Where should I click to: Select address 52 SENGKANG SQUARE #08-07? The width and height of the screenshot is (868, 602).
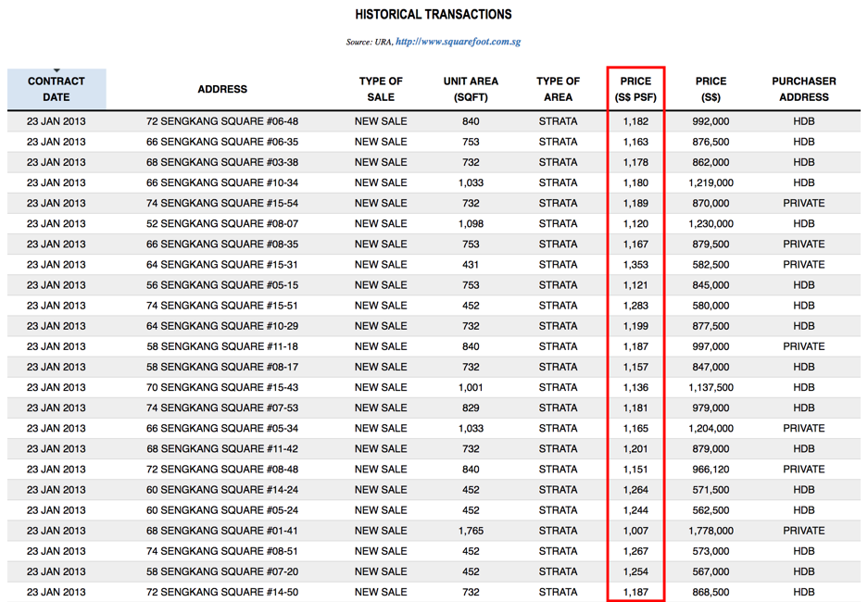pyautogui.click(x=222, y=223)
